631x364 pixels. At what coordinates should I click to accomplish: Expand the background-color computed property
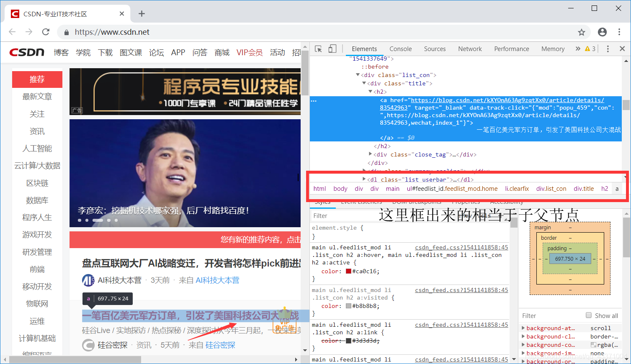click(x=523, y=345)
